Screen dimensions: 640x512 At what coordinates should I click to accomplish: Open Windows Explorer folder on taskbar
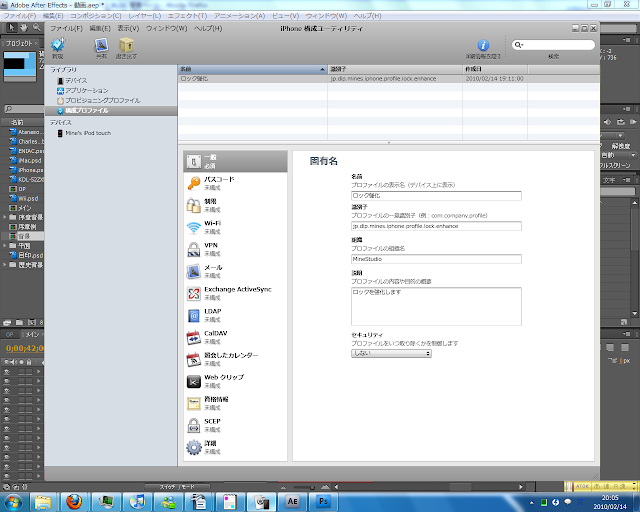pos(43,501)
